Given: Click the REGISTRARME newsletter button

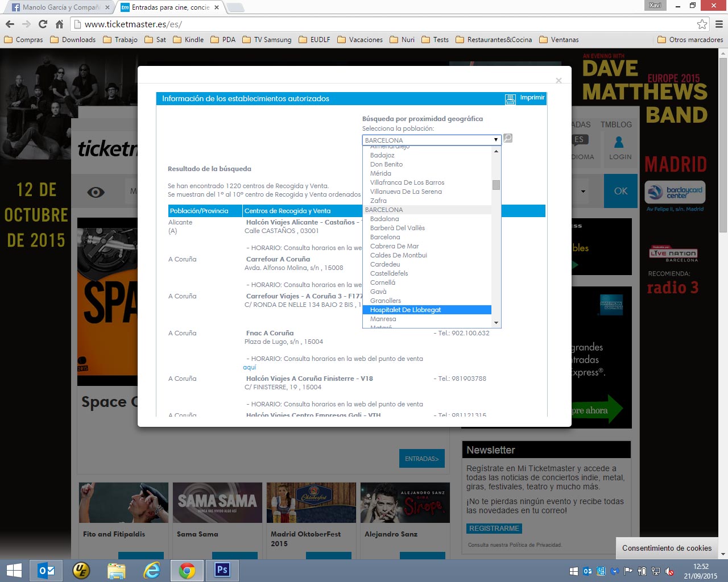Looking at the screenshot, I should 494,529.
